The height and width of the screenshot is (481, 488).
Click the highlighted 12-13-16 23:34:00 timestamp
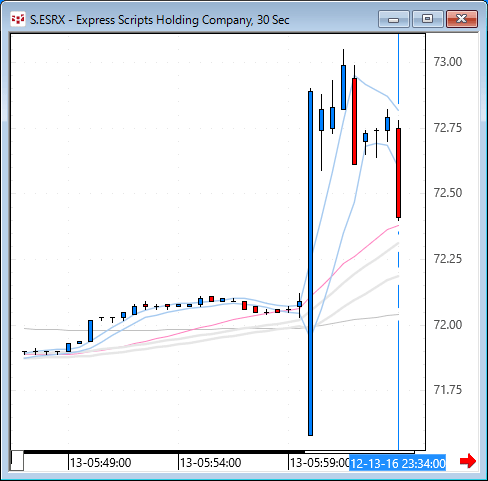[x=398, y=463]
